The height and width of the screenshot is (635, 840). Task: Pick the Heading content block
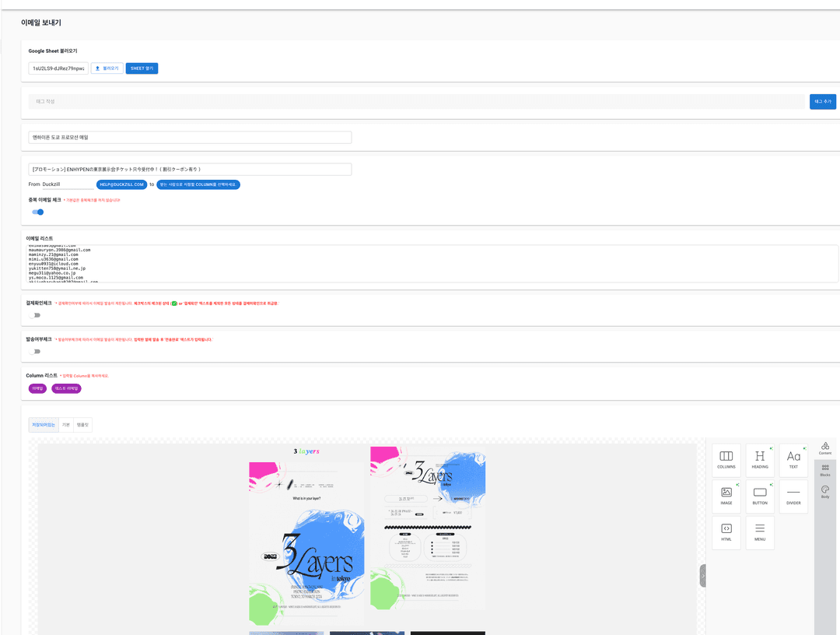760,460
